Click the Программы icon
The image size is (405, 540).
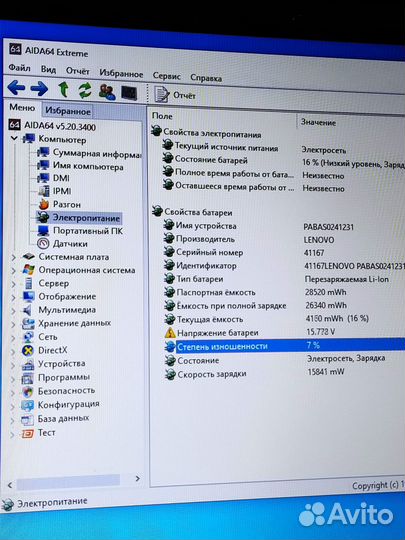(x=27, y=378)
